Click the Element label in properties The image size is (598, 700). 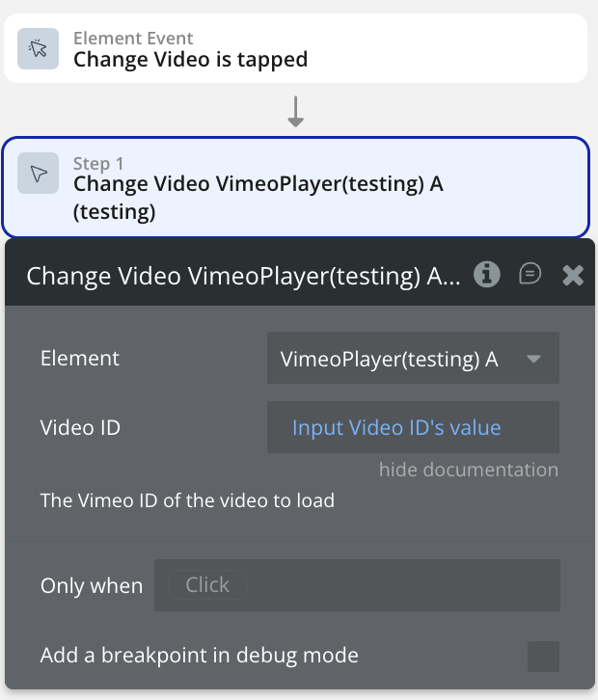pos(80,359)
